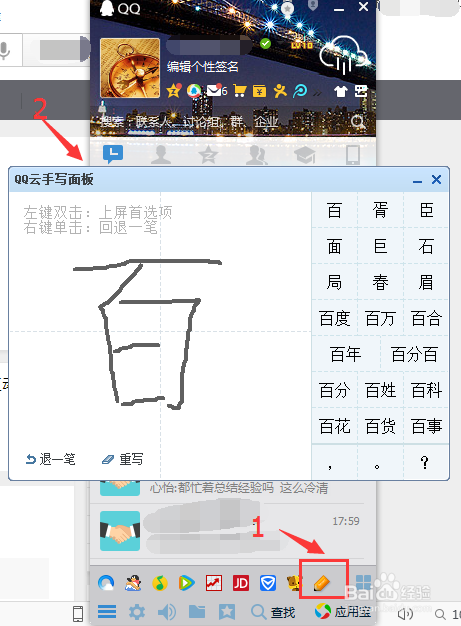Click the microphone icon in background window
This screenshot has width=461, height=626.
tap(5, 51)
